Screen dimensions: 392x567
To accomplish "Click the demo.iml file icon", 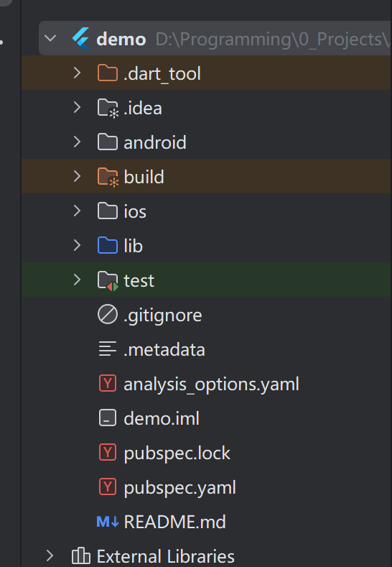I will coord(108,418).
